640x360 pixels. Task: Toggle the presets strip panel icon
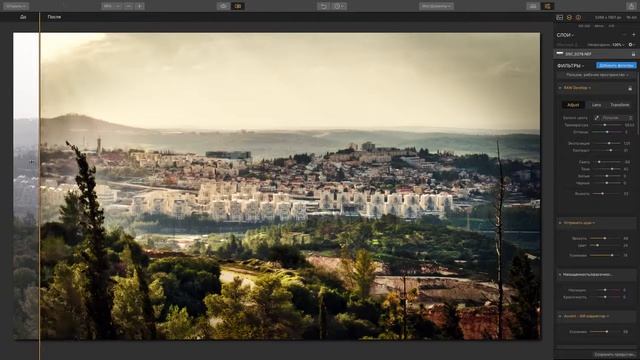[533, 6]
